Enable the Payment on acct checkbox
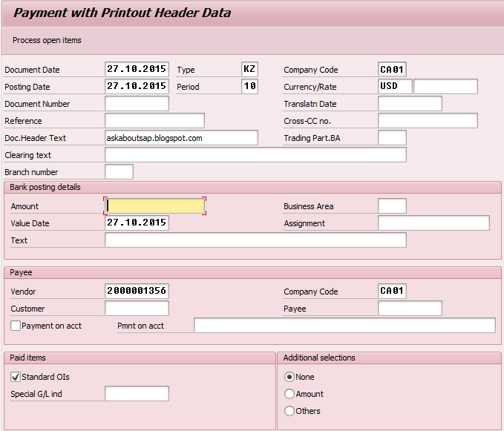This screenshot has height=431, width=504. [16, 326]
